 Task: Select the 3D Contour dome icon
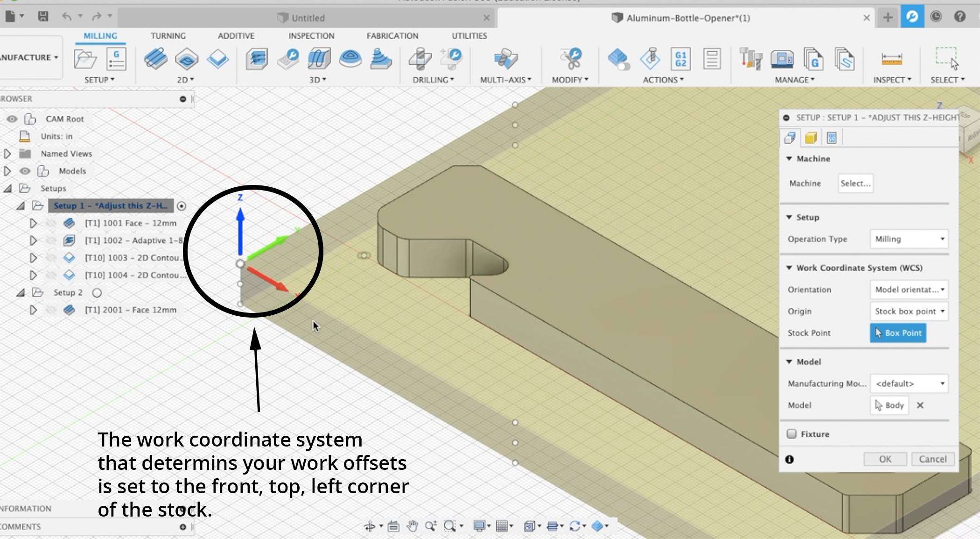pos(350,59)
